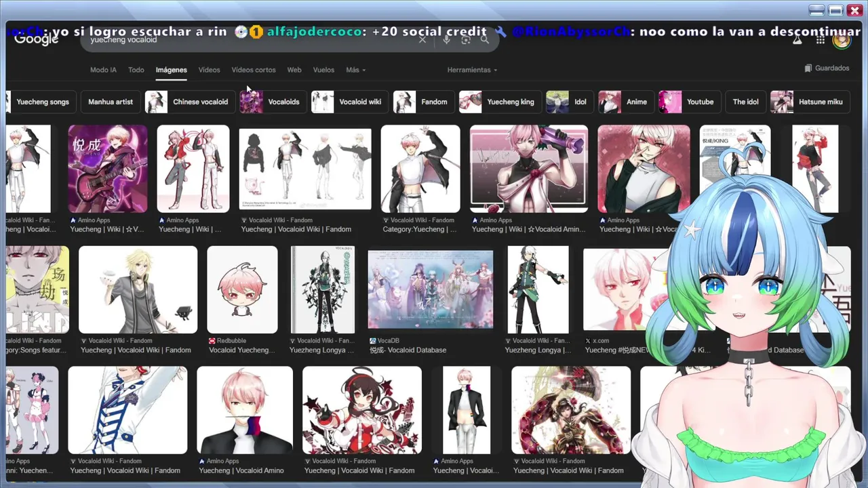The image size is (868, 488).
Task: Filter by the Yuecheng songs chip
Action: click(41, 102)
